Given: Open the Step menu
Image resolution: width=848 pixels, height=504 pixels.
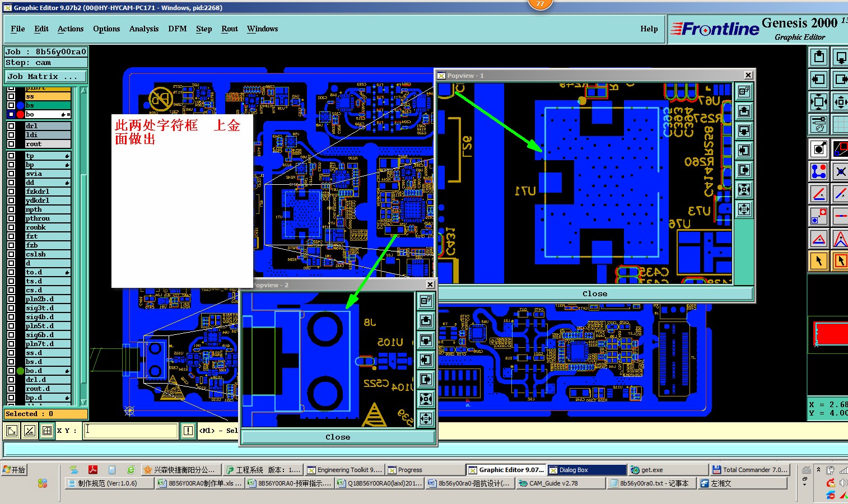Looking at the screenshot, I should click(204, 29).
